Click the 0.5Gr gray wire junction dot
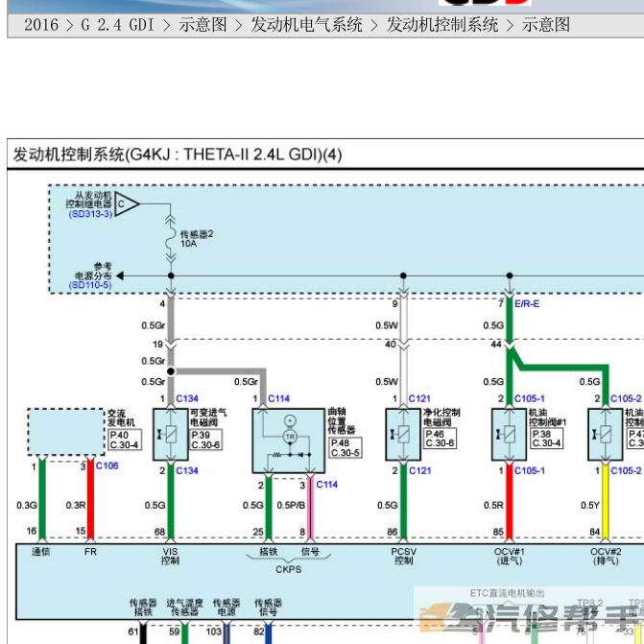644x644 pixels. [171, 371]
